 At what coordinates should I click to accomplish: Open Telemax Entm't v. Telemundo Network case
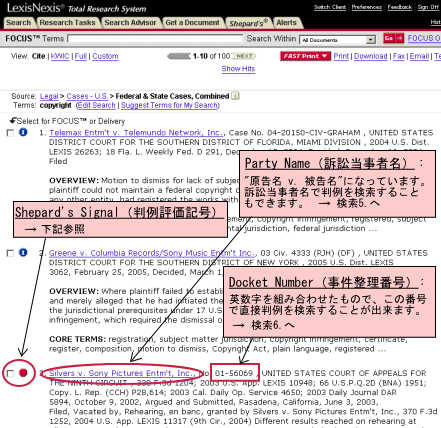point(136,133)
